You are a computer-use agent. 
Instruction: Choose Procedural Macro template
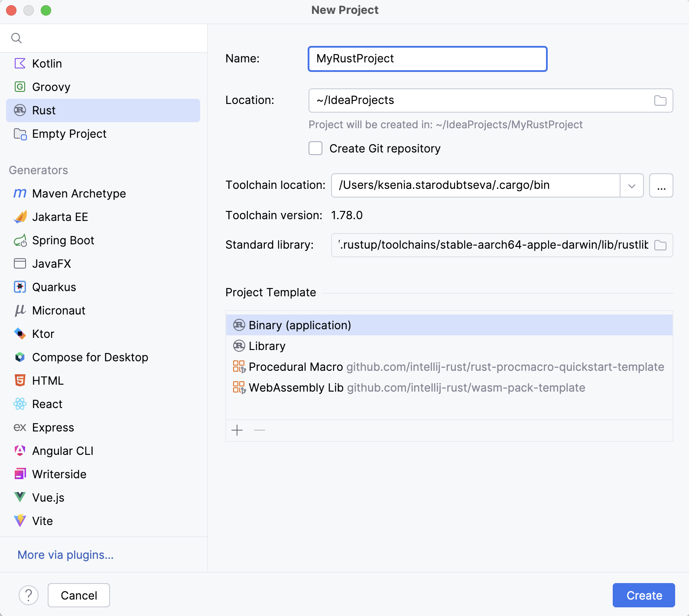pyautogui.click(x=296, y=367)
